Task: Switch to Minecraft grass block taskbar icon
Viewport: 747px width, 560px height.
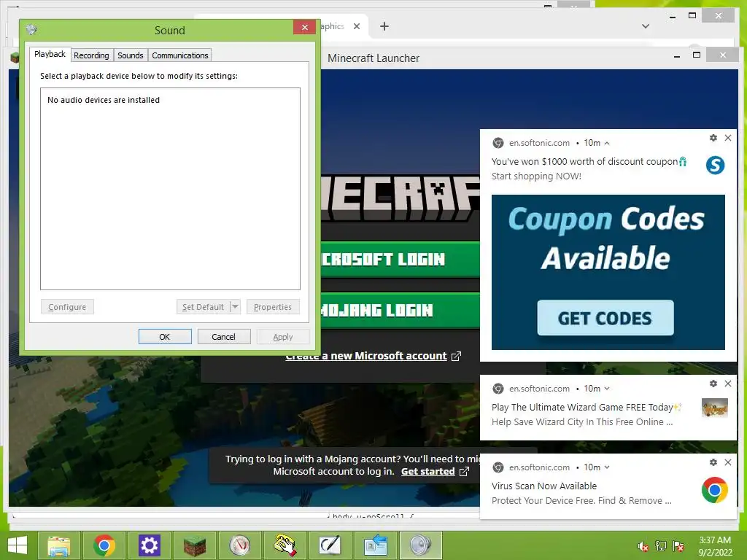Action: click(x=194, y=545)
